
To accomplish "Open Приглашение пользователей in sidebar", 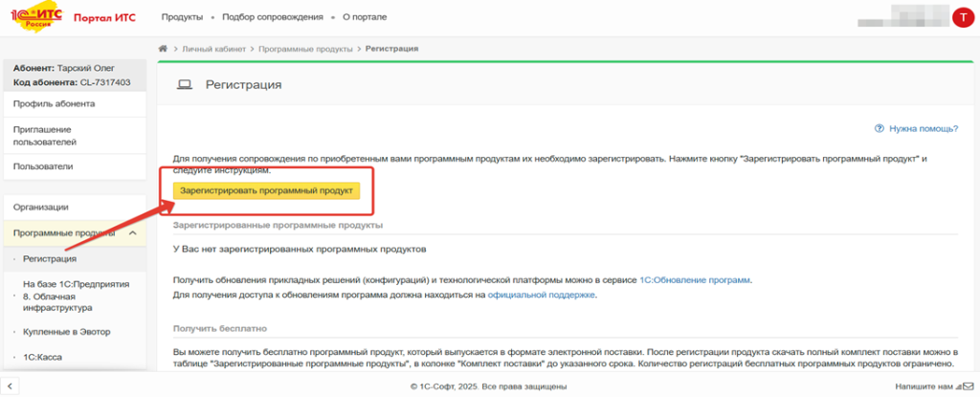I will coord(73,136).
